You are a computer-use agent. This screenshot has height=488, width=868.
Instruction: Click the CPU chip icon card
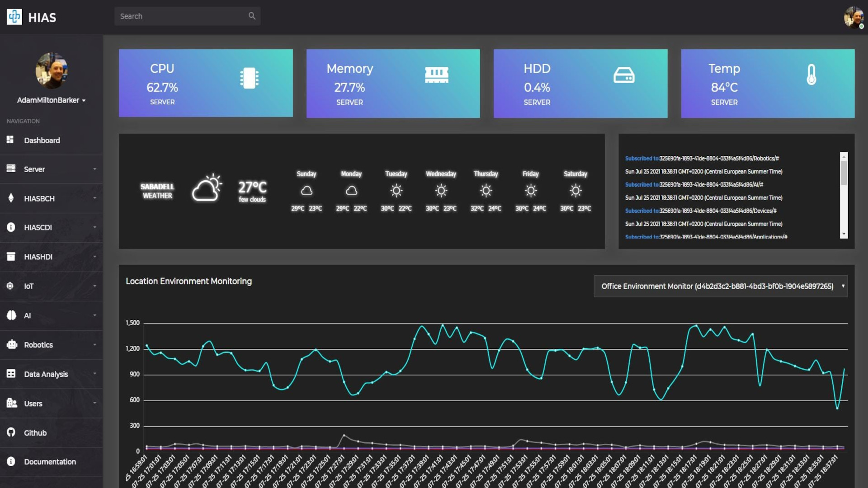[249, 78]
